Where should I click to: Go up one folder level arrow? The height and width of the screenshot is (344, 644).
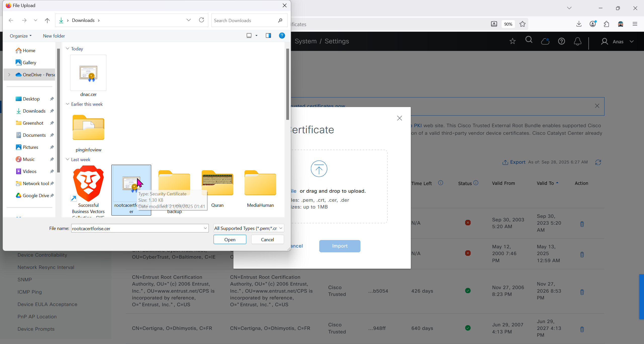point(47,20)
